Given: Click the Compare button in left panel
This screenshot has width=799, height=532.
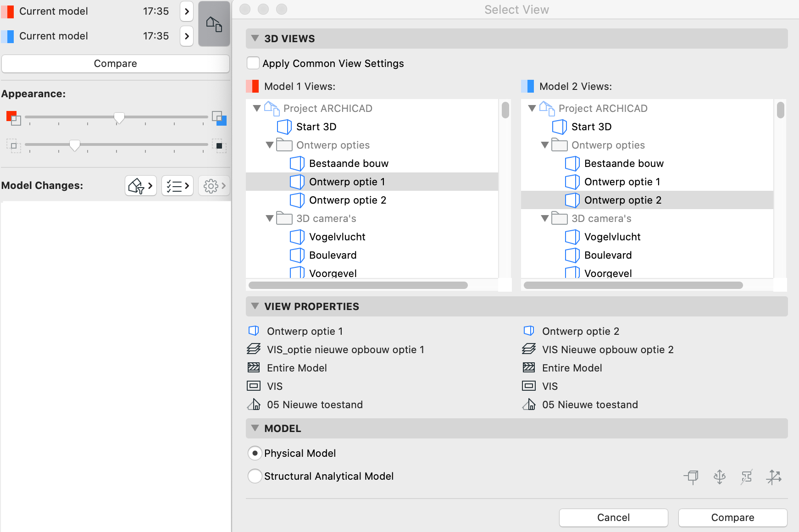Looking at the screenshot, I should pos(115,64).
